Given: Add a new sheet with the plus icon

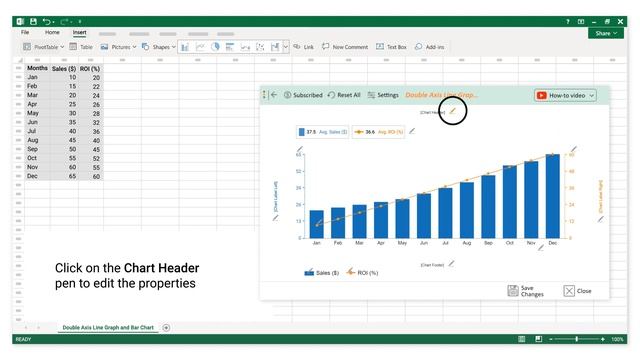Looking at the screenshot, I should 166,327.
